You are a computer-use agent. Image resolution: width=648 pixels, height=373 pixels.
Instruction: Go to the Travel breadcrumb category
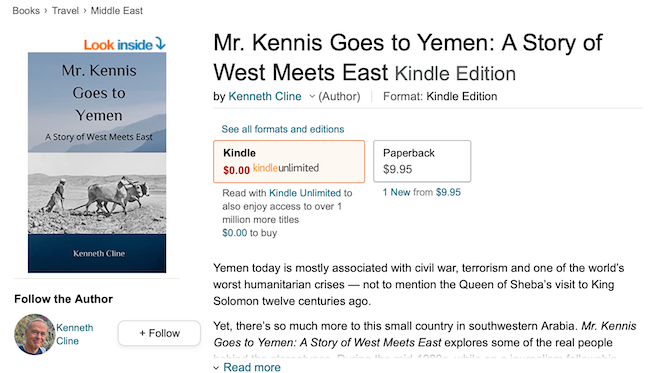click(x=65, y=11)
